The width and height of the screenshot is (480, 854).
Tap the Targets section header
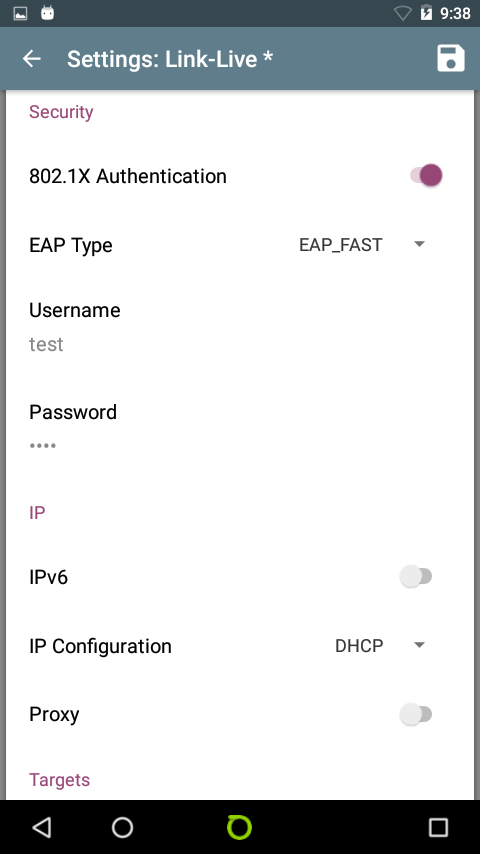pyautogui.click(x=59, y=780)
